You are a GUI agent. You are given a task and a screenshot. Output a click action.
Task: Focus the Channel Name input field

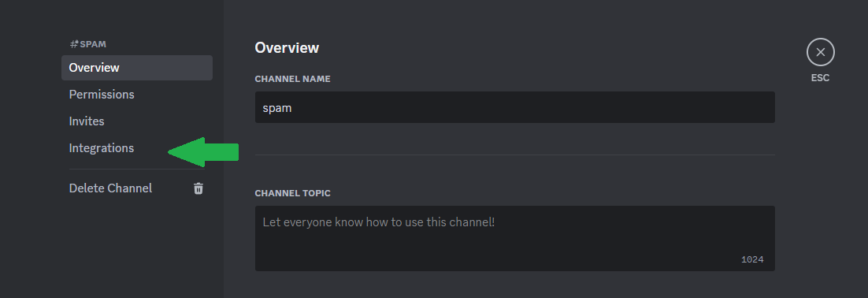515,107
